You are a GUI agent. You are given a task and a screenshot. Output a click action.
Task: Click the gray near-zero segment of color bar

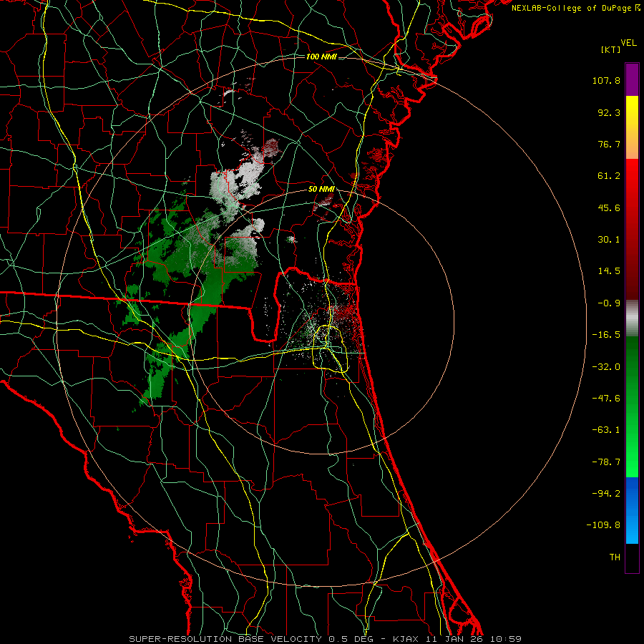pyautogui.click(x=632, y=318)
